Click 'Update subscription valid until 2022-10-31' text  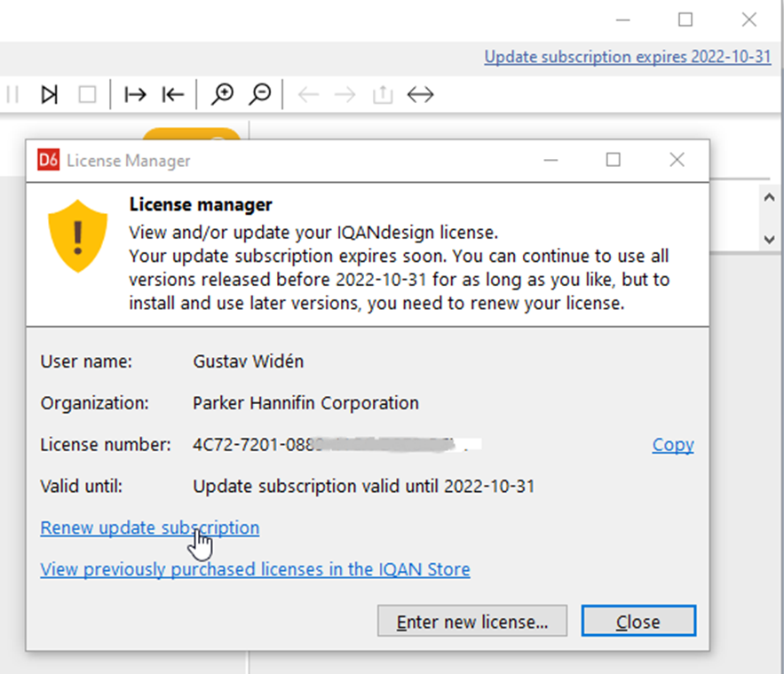tap(364, 486)
